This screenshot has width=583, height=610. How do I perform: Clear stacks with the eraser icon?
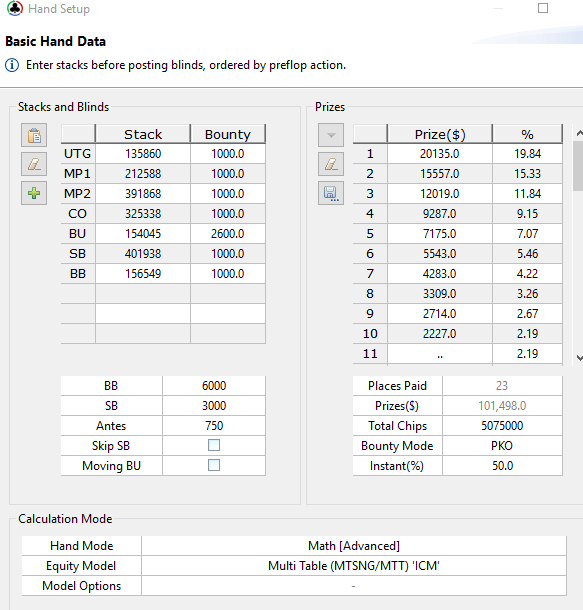click(x=34, y=164)
